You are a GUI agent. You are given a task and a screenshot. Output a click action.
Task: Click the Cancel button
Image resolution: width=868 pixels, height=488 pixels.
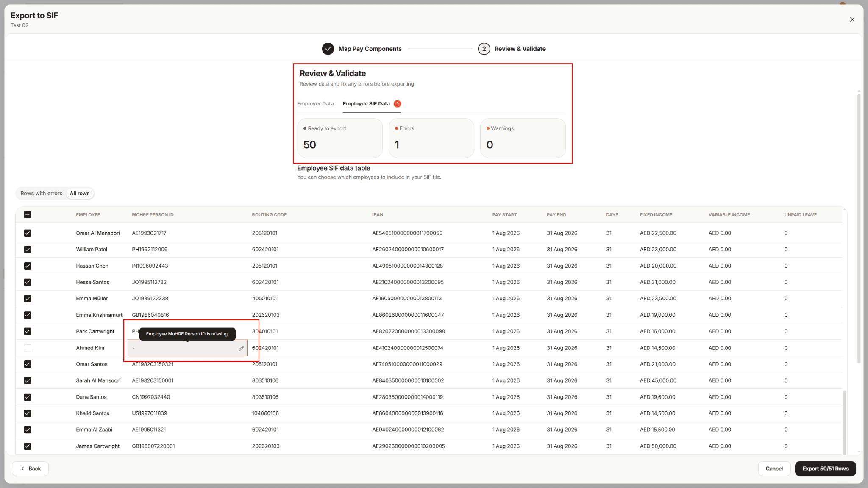click(774, 469)
